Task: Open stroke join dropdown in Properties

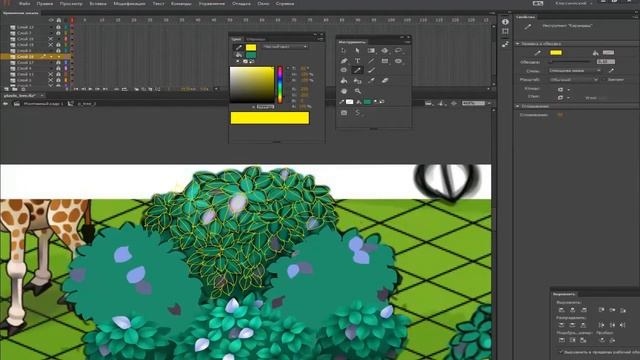Action: (564, 98)
